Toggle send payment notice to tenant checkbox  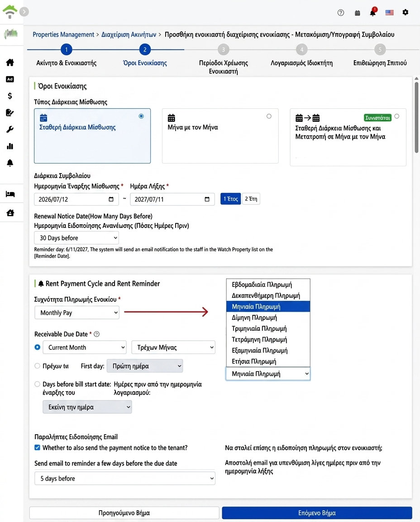[37, 448]
